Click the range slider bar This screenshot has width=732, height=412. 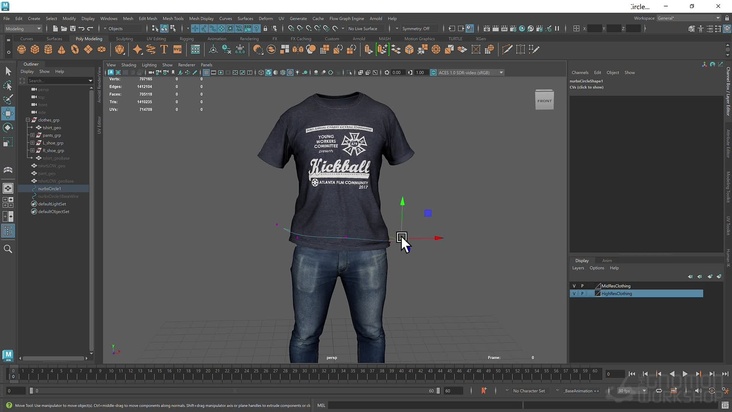point(233,391)
